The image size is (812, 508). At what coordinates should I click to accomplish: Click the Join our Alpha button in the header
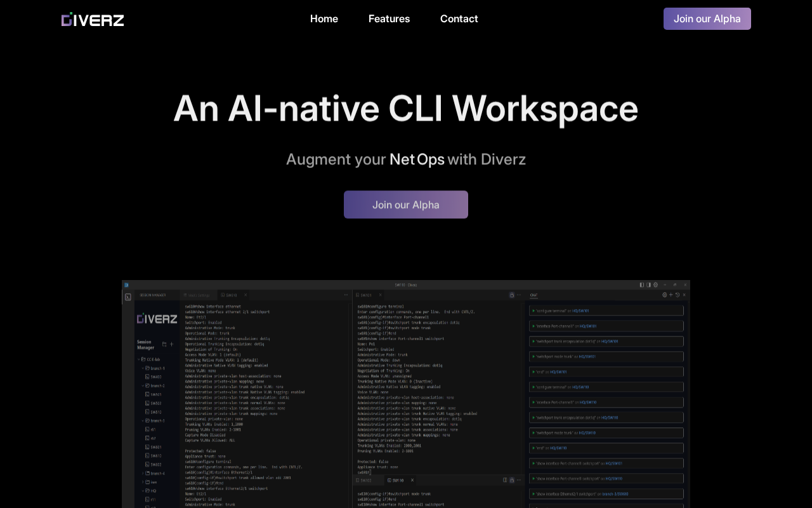707,19
